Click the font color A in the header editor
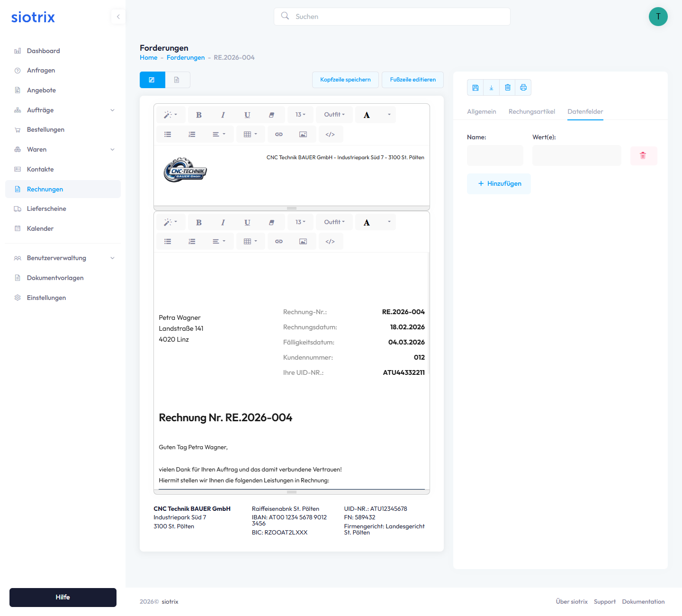The height and width of the screenshot is (616, 682). (367, 115)
